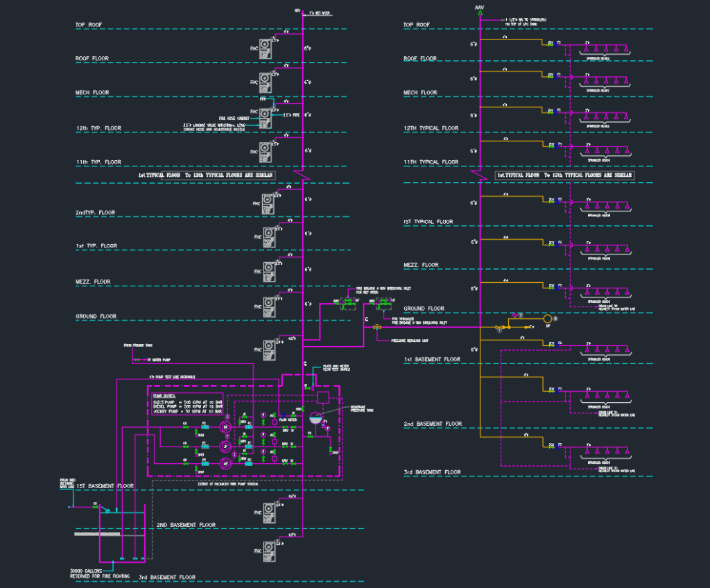Click the diesel pump circle symbol
The width and height of the screenshot is (710, 588).
point(225,463)
